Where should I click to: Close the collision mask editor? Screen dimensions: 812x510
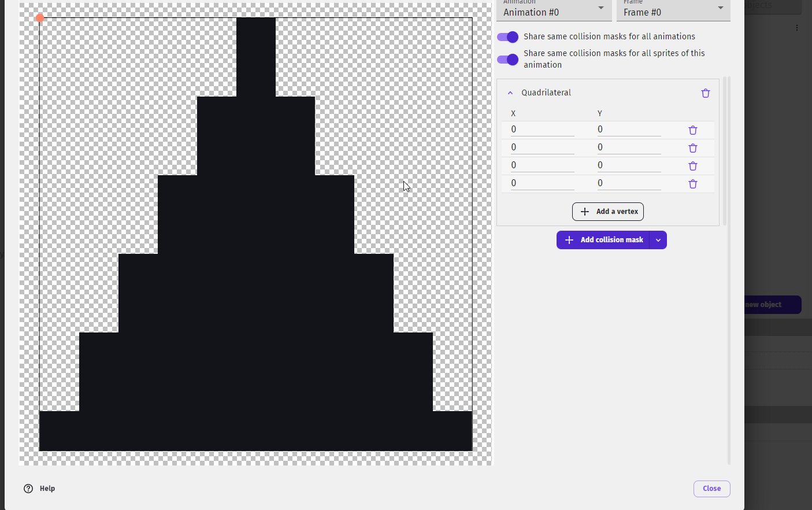click(711, 489)
